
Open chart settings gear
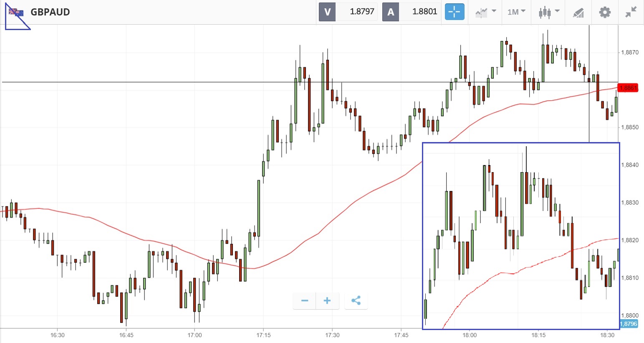(x=604, y=12)
